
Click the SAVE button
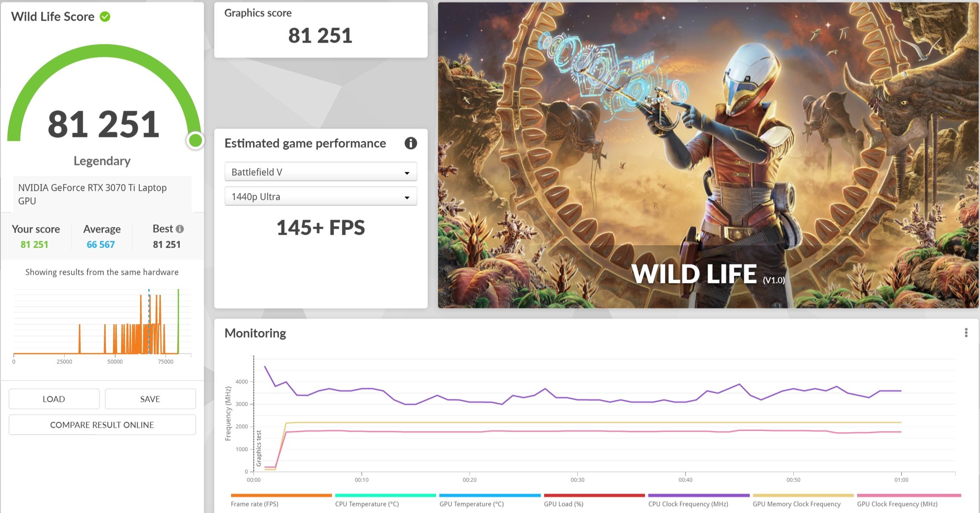pos(150,399)
